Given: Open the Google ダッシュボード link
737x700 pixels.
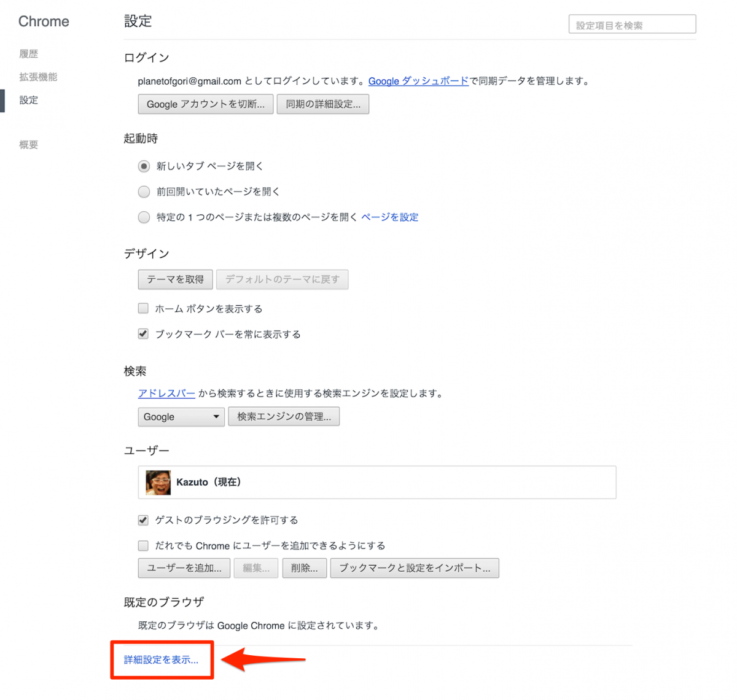Looking at the screenshot, I should point(418,80).
